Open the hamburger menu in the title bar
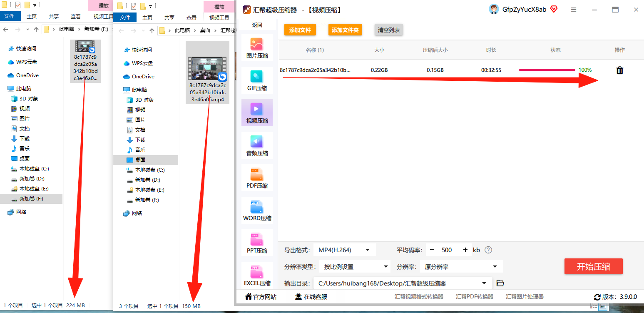This screenshot has width=644, height=313. coord(574,10)
